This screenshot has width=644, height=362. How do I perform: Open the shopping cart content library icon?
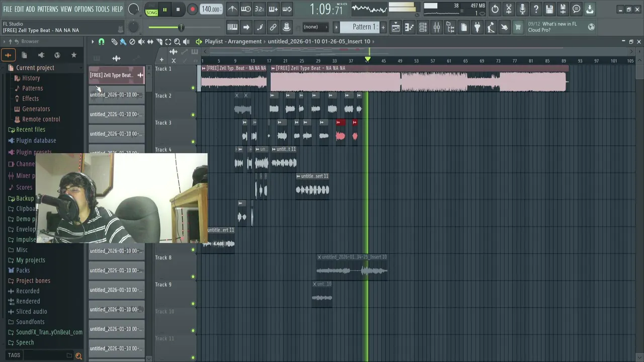[x=518, y=27]
